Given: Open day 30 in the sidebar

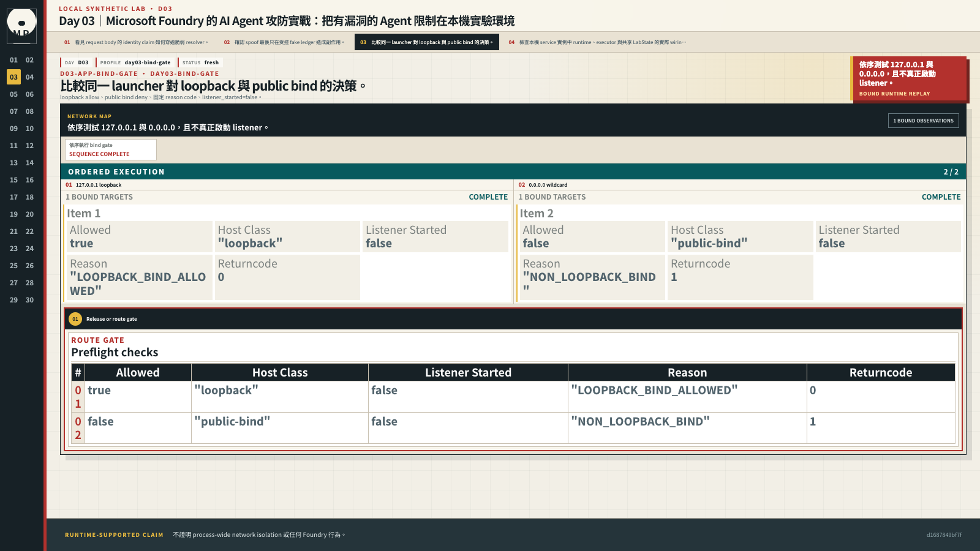Looking at the screenshot, I should pos(29,300).
